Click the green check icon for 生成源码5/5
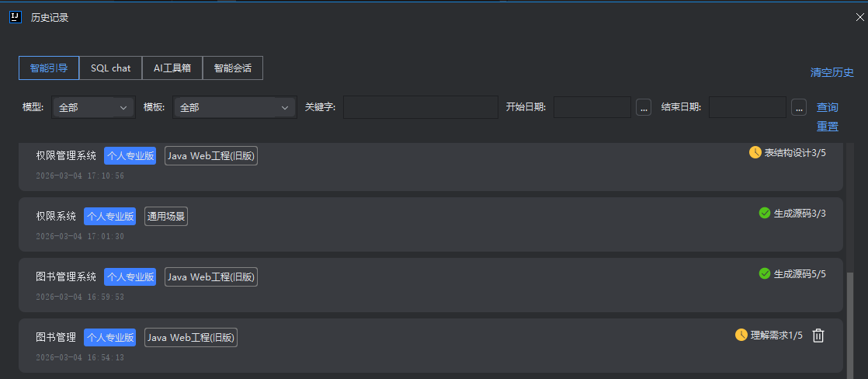Screen dimensions: 868x379 point(764,273)
